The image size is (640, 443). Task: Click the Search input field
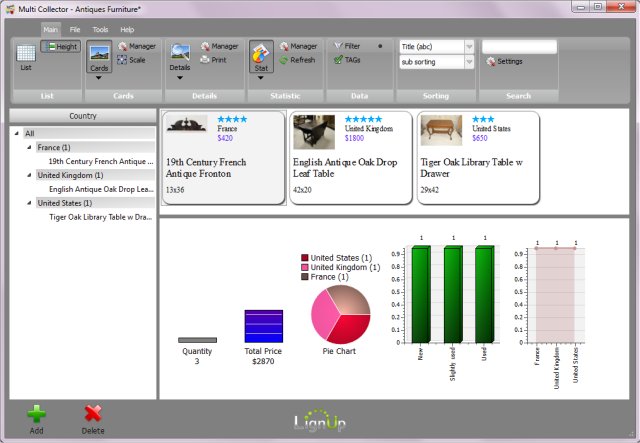pos(519,47)
